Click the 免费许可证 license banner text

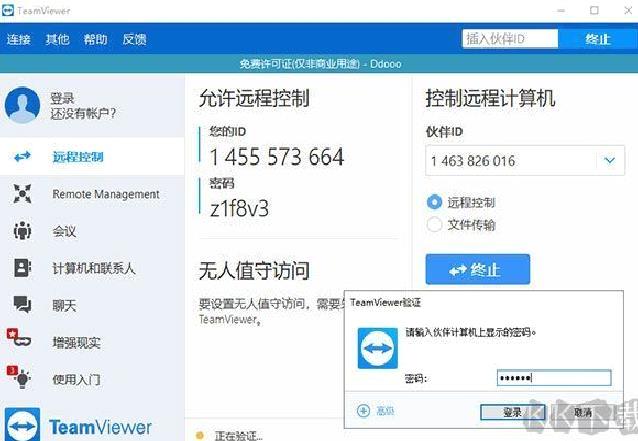(320, 64)
